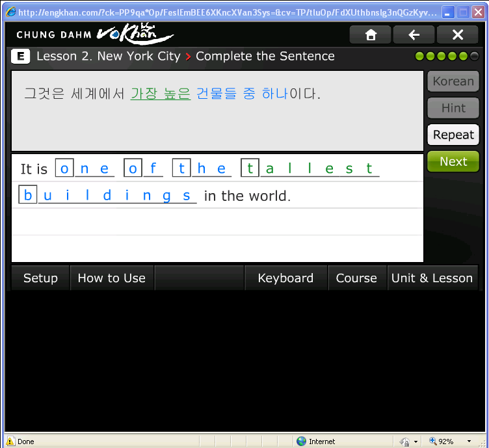Image resolution: width=489 pixels, height=448 pixels.
Task: Go to the home screen via house icon
Action: click(370, 34)
